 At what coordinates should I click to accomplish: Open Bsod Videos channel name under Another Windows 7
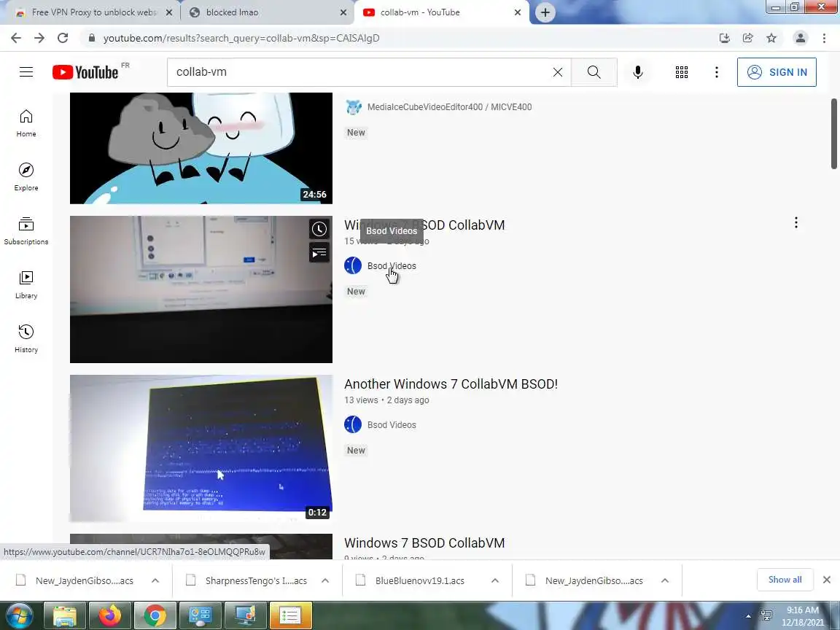[392, 425]
